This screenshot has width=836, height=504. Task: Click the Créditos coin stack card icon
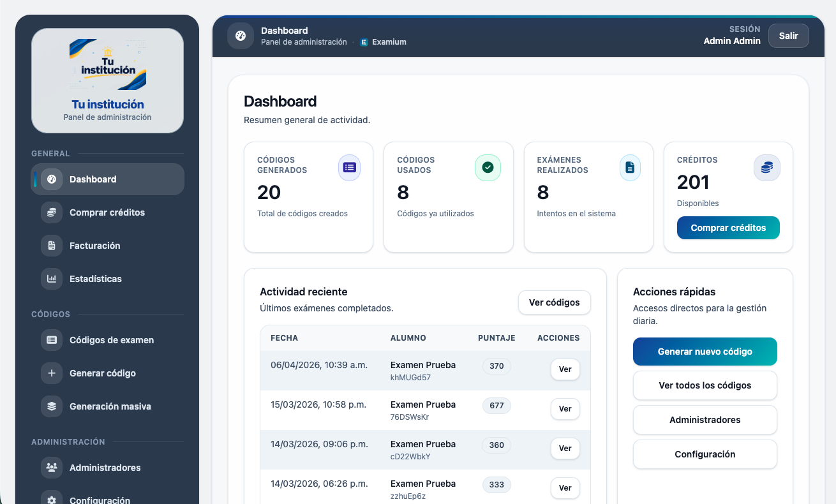click(766, 168)
